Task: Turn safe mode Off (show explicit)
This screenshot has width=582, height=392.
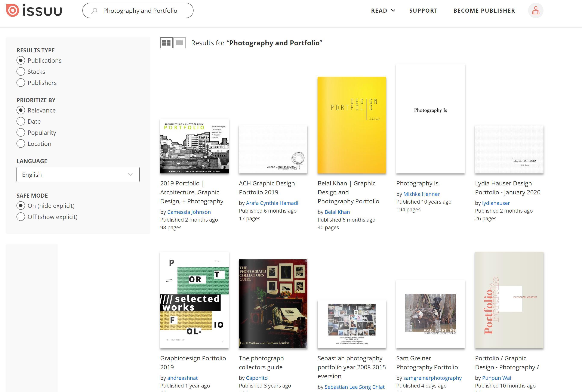Action: coord(21,217)
